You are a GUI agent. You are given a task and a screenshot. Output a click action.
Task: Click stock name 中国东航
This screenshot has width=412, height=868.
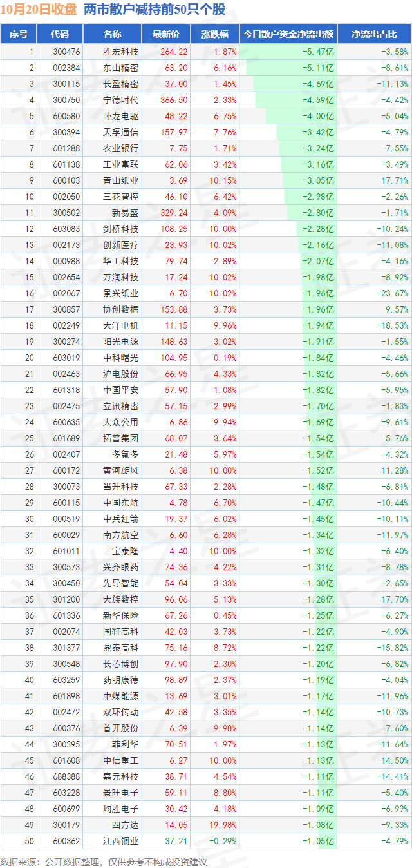[120, 503]
